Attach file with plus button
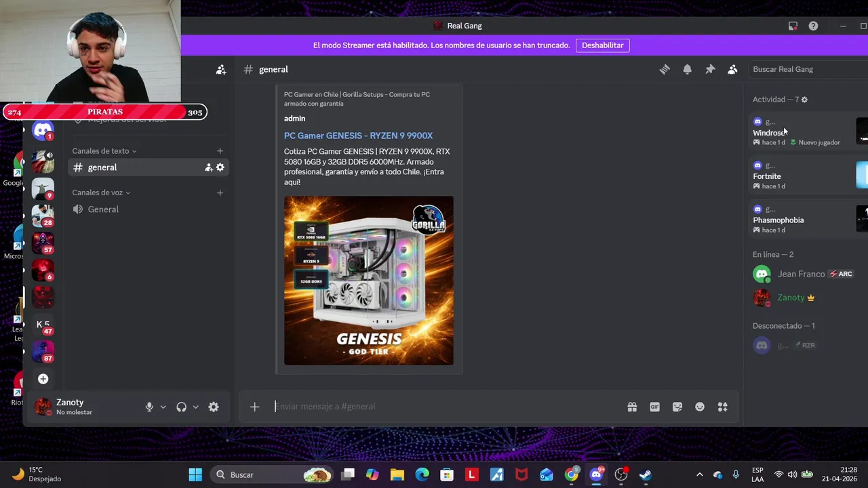This screenshot has width=868, height=488. click(x=254, y=407)
